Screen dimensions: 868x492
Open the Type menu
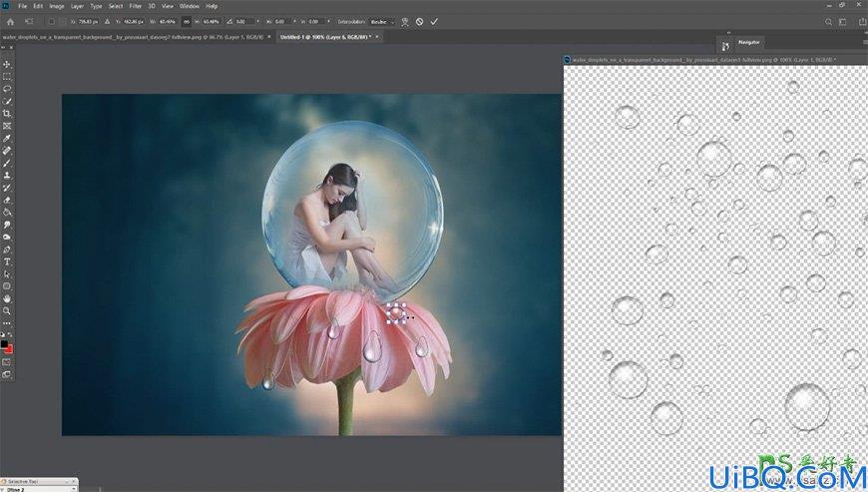97,6
